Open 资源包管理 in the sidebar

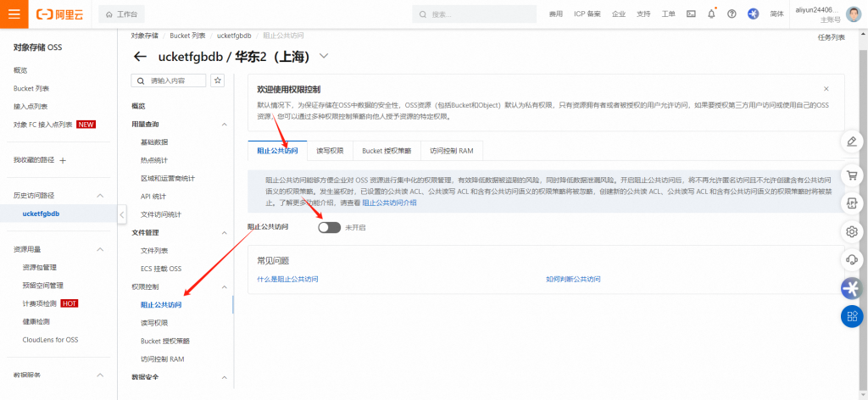pyautogui.click(x=39, y=267)
